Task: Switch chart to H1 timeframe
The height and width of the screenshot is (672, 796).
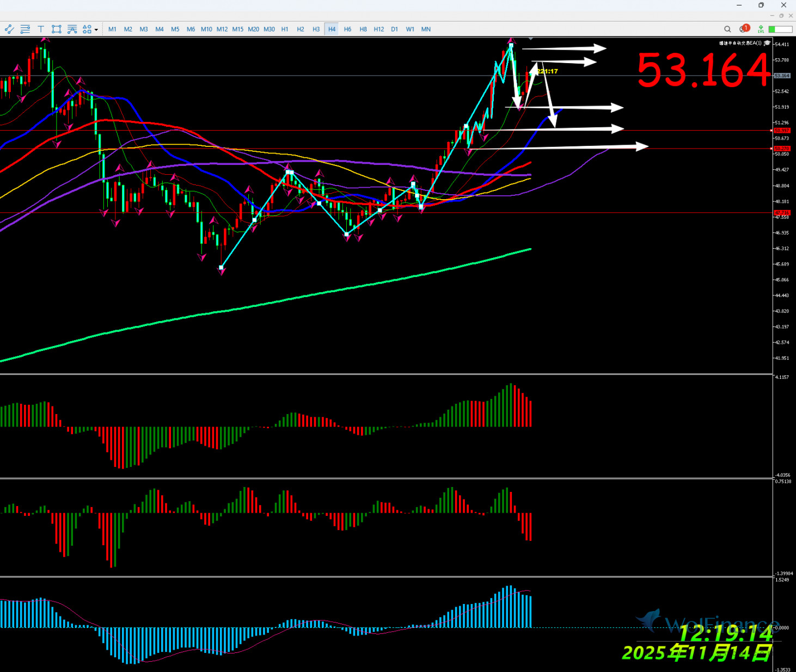Action: click(285, 29)
